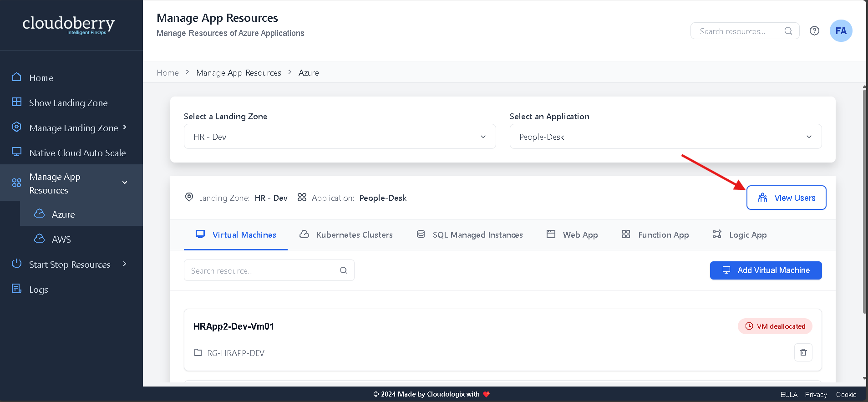Image resolution: width=868 pixels, height=402 pixels.
Task: Click the magnifier in Search resources box
Action: (788, 31)
